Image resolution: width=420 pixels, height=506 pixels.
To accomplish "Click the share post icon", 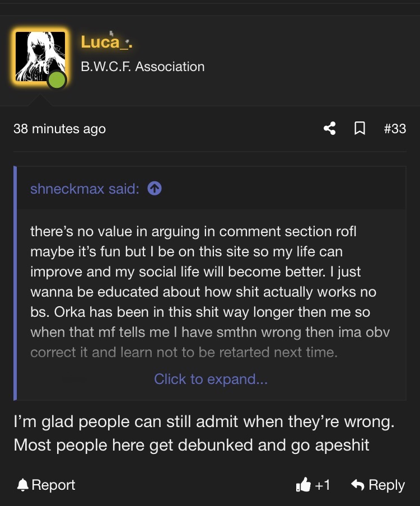I will [330, 129].
